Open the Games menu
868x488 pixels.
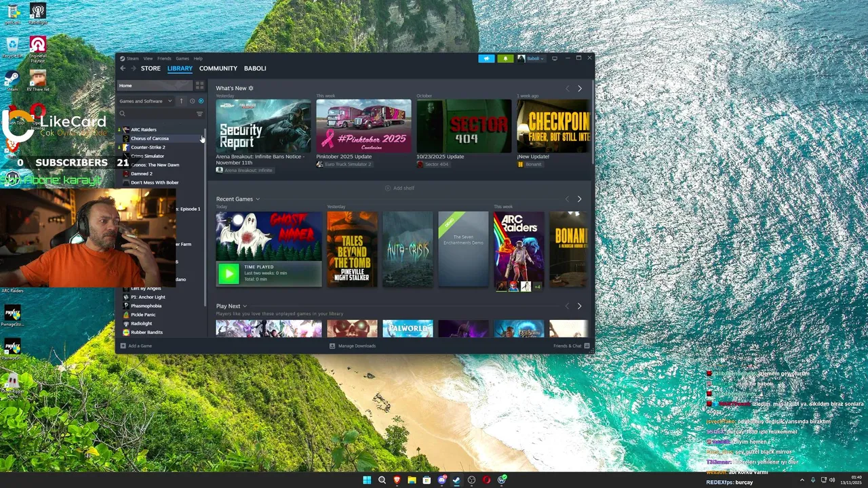pyautogui.click(x=182, y=58)
